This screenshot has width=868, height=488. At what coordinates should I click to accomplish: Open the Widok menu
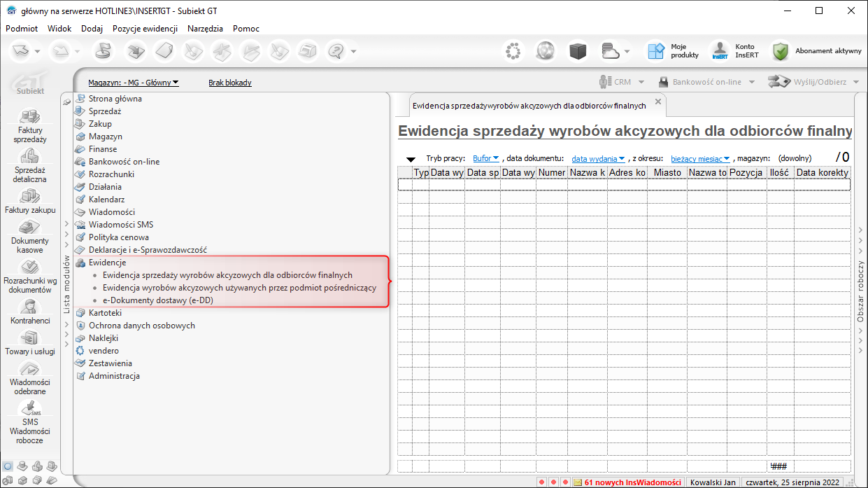(59, 29)
